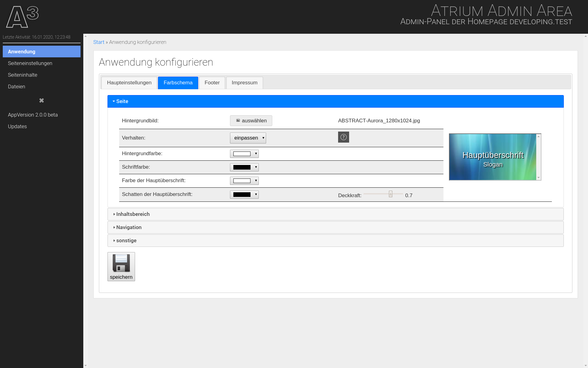Open Seiteneinstellungen in the sidebar
The width and height of the screenshot is (588, 368).
click(30, 63)
